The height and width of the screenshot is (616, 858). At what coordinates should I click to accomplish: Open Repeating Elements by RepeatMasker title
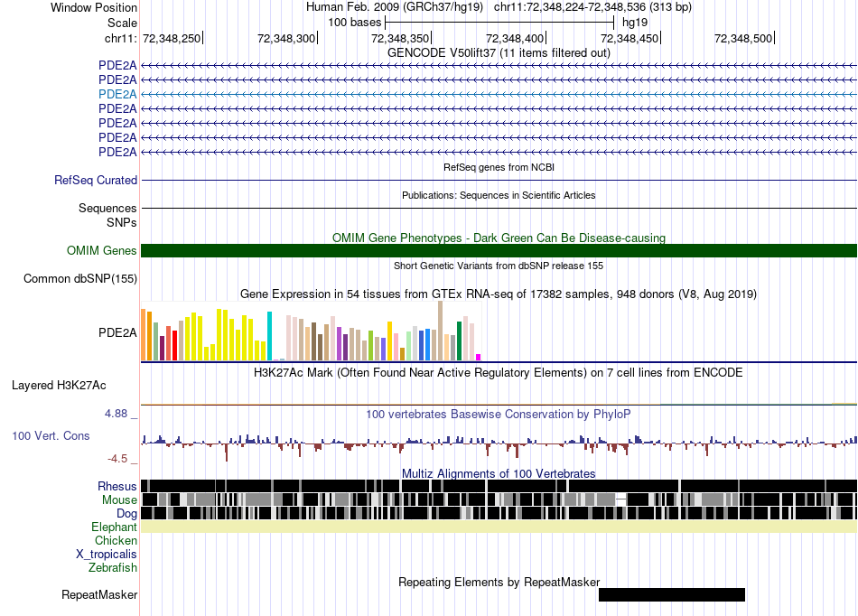(x=499, y=582)
